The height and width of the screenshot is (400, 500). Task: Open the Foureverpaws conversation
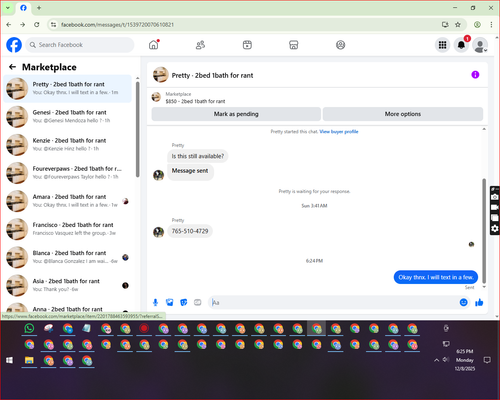pyautogui.click(x=68, y=173)
